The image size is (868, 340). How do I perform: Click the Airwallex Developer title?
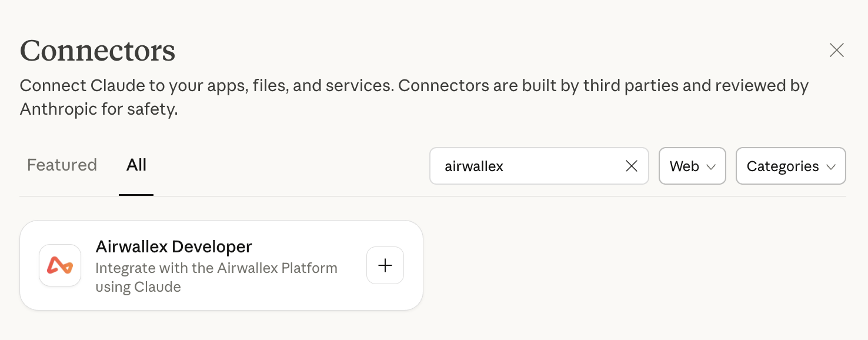pyautogui.click(x=173, y=246)
